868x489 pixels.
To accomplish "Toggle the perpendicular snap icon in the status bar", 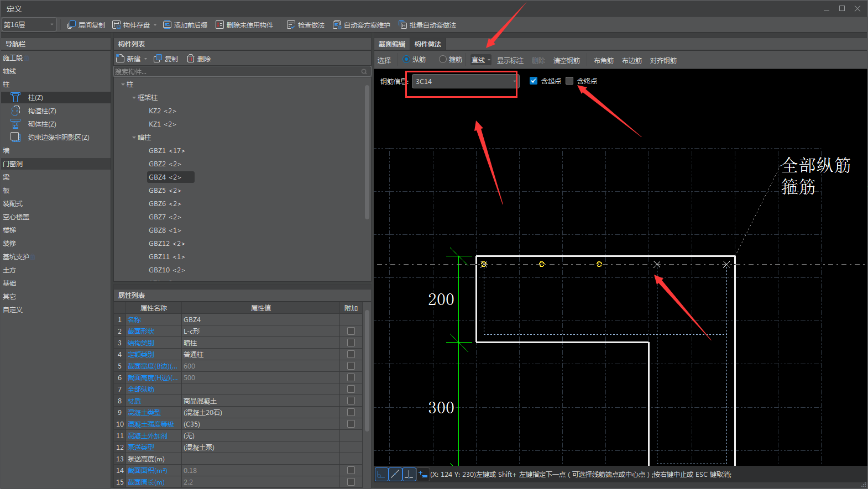I will point(409,474).
